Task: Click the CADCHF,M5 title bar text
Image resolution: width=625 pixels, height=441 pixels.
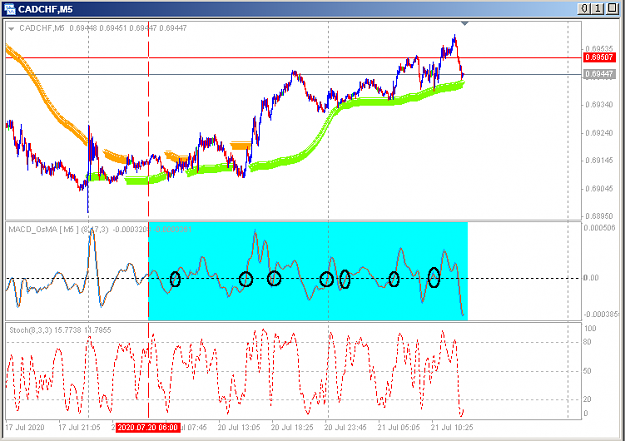Action: (45, 9)
